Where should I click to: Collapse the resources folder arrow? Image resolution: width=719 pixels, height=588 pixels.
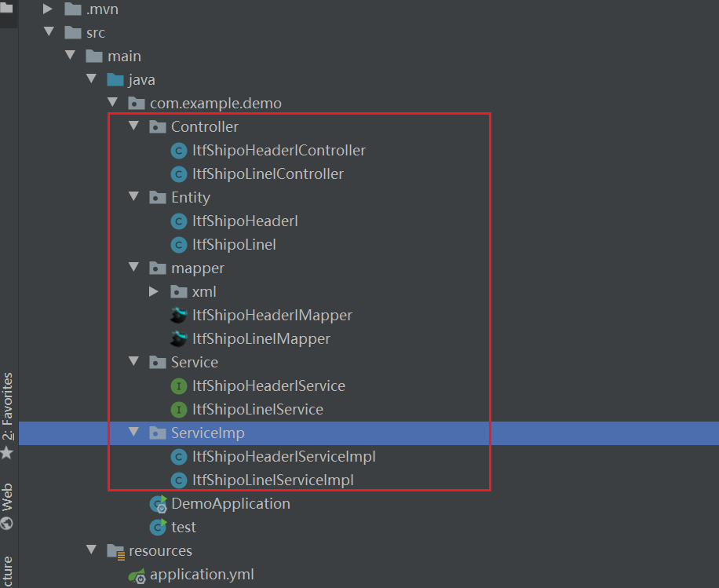[x=91, y=550]
